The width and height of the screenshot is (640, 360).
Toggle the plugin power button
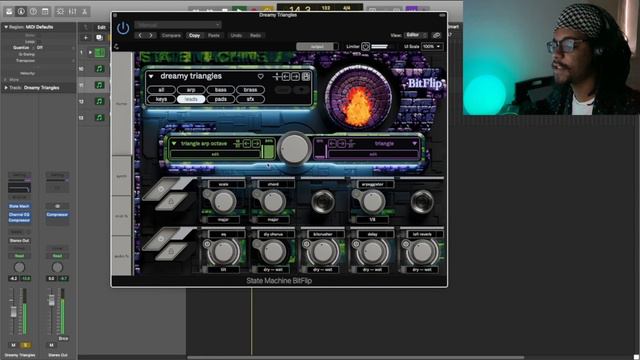click(123, 28)
